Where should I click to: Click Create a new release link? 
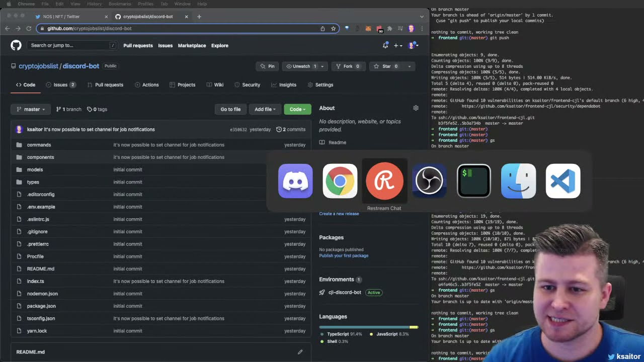[339, 214]
